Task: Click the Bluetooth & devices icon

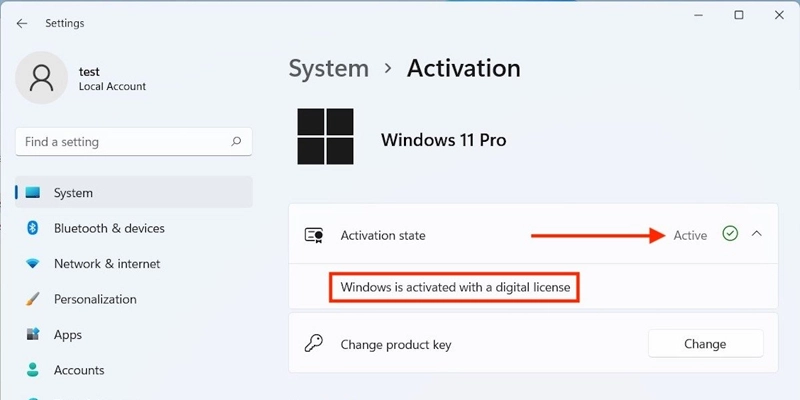Action: pyautogui.click(x=33, y=228)
